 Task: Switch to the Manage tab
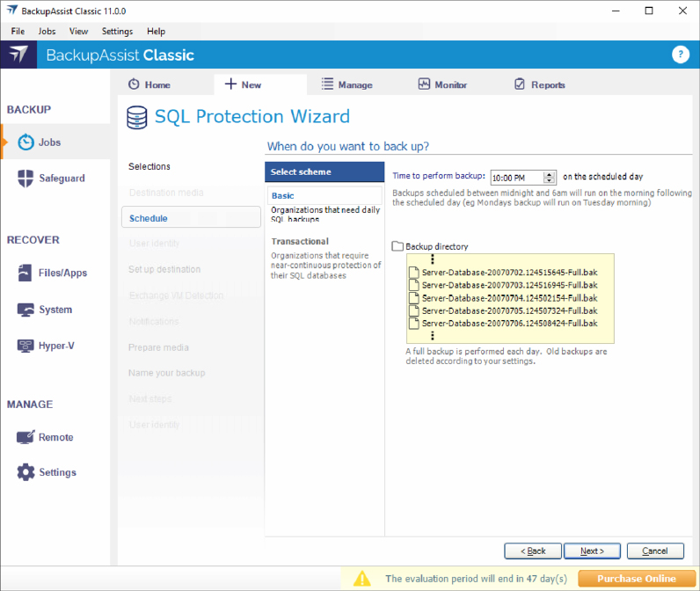346,85
